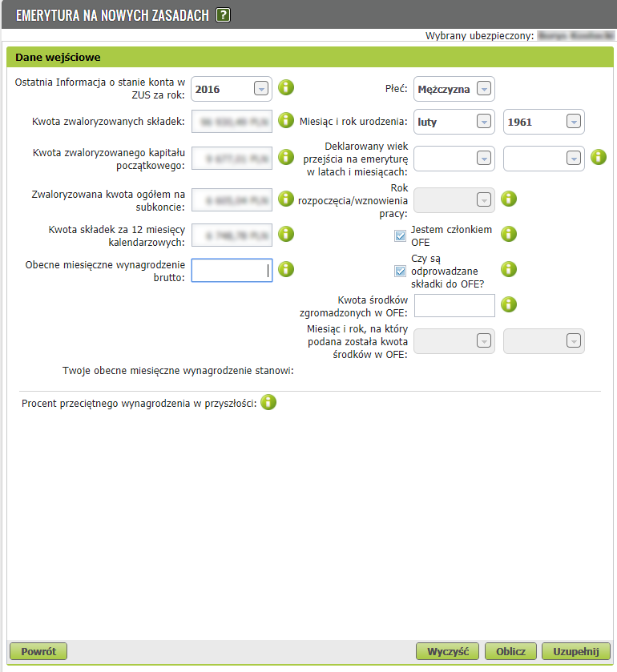Viewport: 617px width, 672px height.
Task: Show info for Rok rozpoczęcia/wznowienia pracy
Action: [509, 199]
